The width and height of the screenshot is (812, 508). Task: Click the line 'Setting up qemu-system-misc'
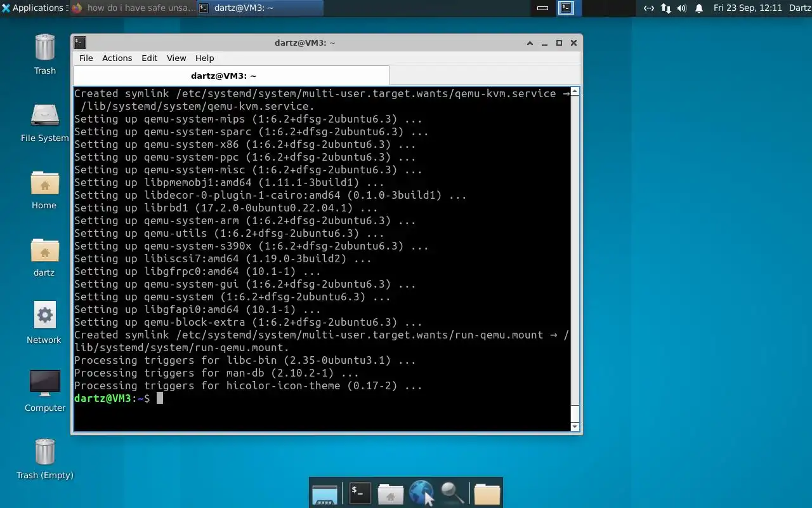coord(248,170)
